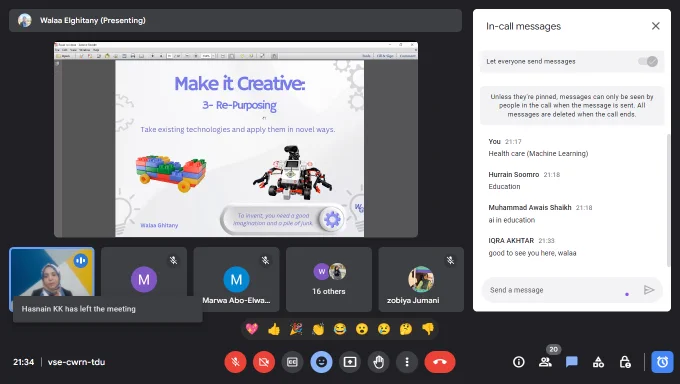Unmute the microphone button
The width and height of the screenshot is (680, 384).
click(235, 362)
